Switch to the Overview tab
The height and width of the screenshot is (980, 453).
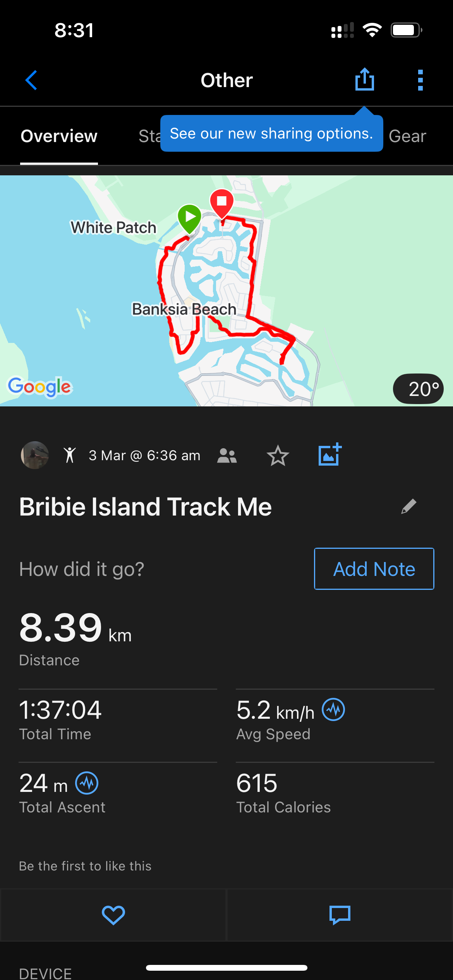coord(59,136)
